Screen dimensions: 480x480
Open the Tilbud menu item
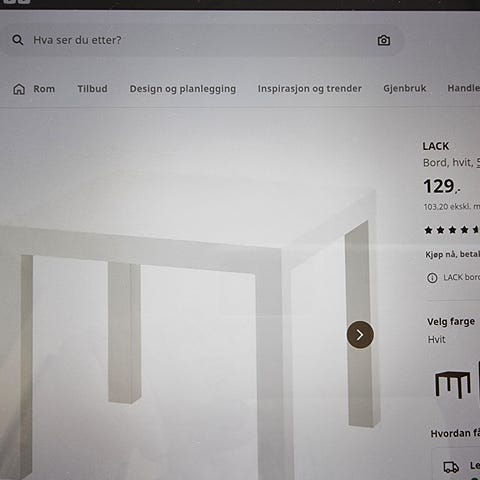[92, 89]
